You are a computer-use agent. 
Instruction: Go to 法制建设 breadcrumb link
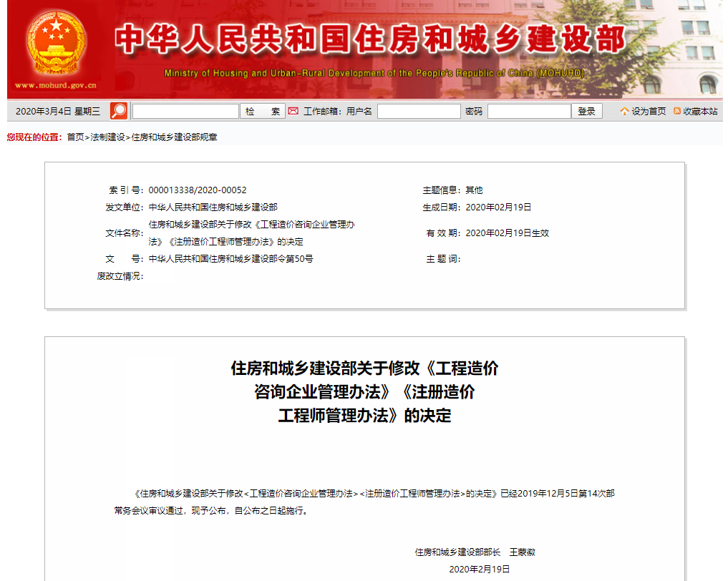(107, 137)
